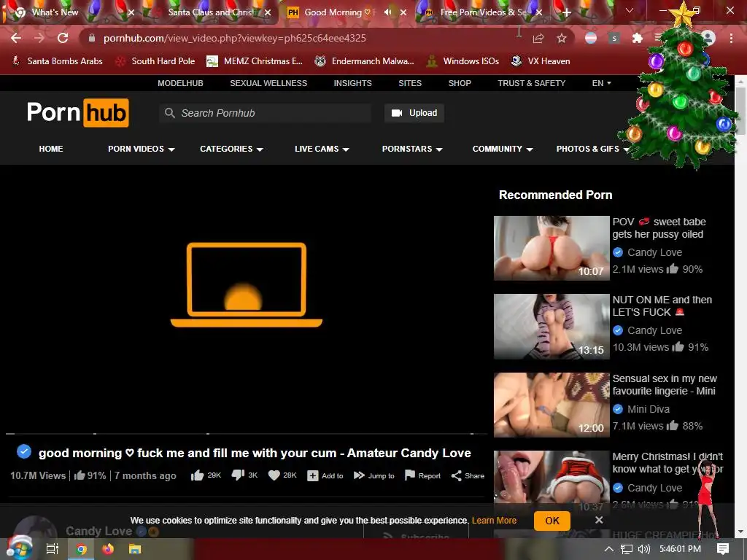Open the VX Heaven bookmark
This screenshot has height=560, width=747.
tap(541, 61)
